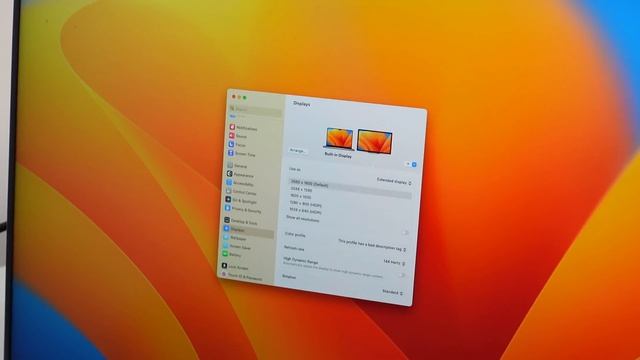Image resolution: width=640 pixels, height=360 pixels.
Task: Open the Use as Extended display dropdown
Action: (x=394, y=181)
